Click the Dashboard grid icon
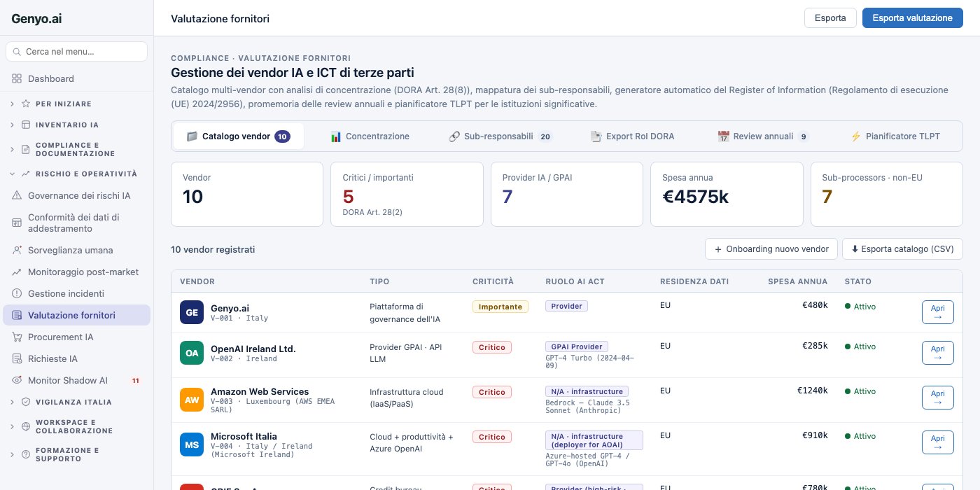The width and height of the screenshot is (980, 490). 17,78
